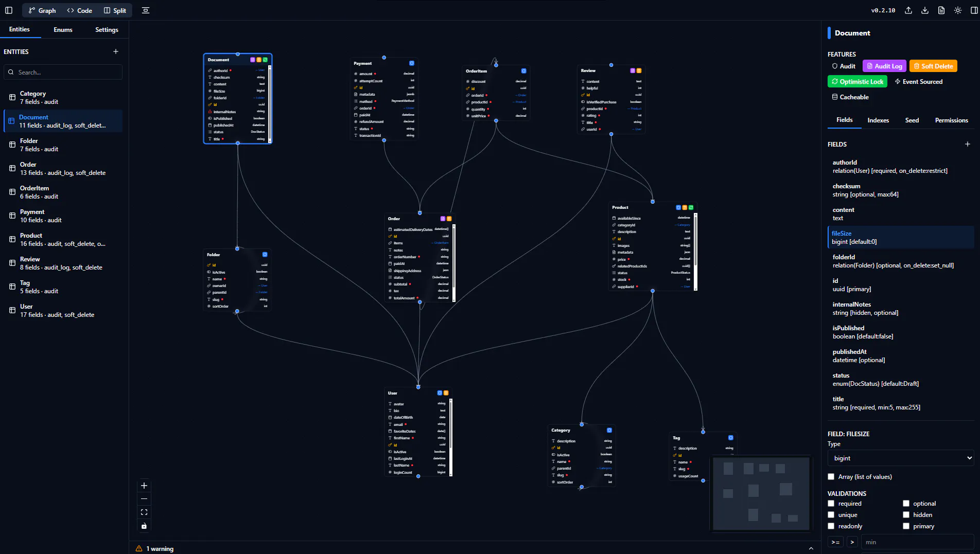Viewport: 980px width, 554px height.
Task: Enable the Event Sourced feature
Action: (919, 82)
